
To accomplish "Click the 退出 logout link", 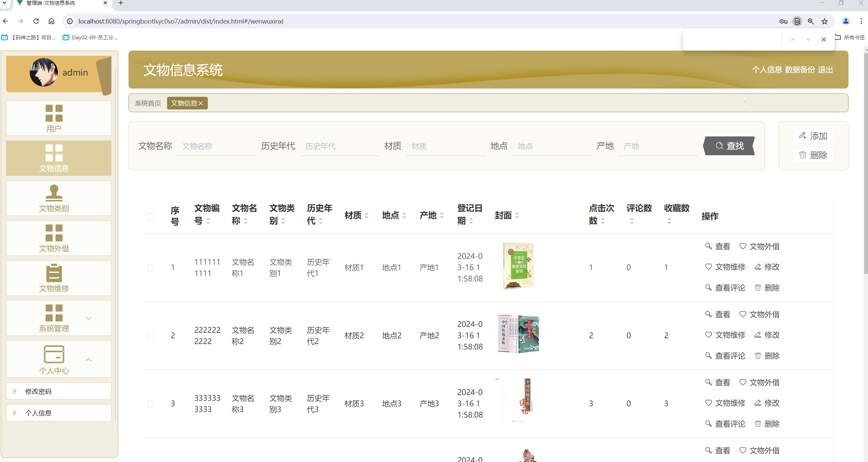I will [825, 70].
